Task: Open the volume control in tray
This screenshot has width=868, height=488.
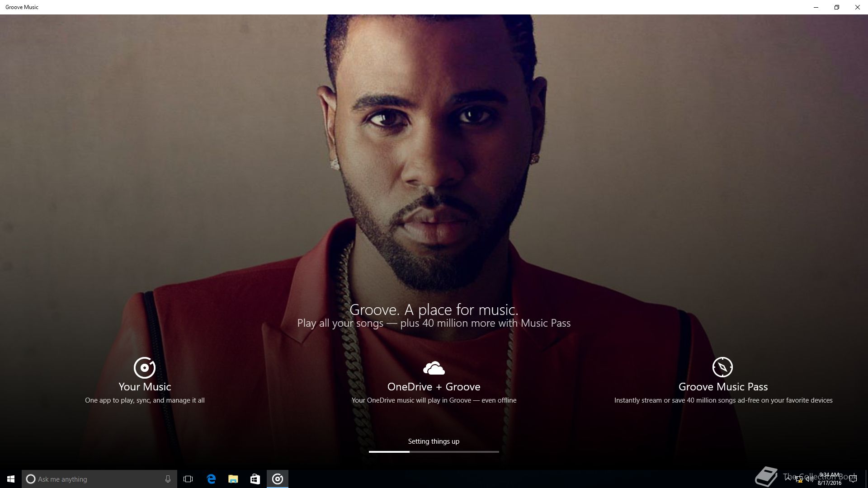Action: tap(809, 479)
